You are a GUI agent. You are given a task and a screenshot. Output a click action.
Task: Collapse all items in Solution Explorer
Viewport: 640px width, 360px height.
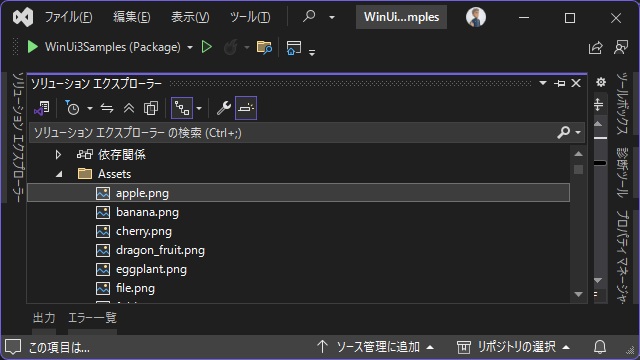click(129, 108)
